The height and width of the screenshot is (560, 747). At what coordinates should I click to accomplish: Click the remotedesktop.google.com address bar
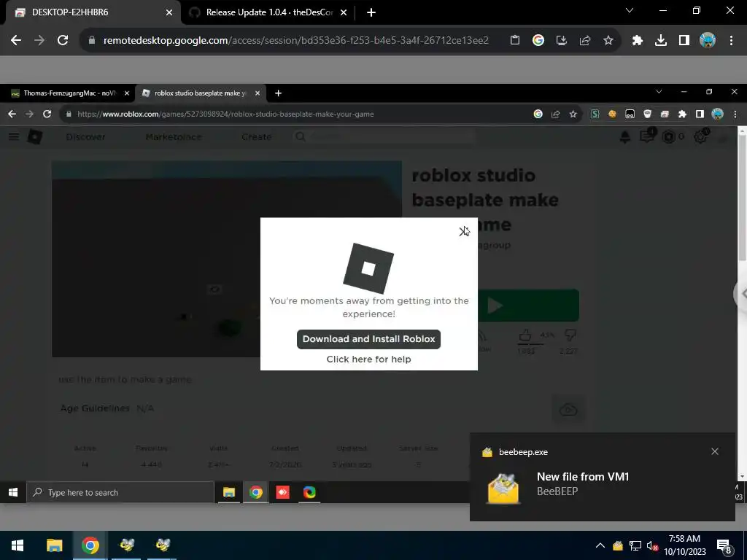pos(295,41)
